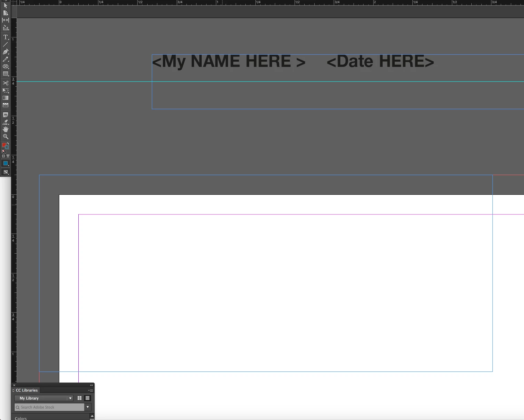Select the Note tool
524x420 pixels.
[x=6, y=115]
